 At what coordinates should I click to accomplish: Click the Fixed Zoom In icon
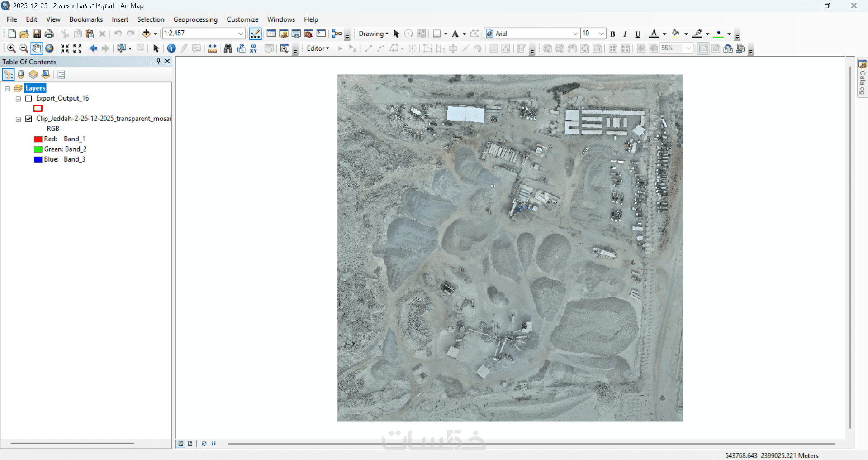65,48
